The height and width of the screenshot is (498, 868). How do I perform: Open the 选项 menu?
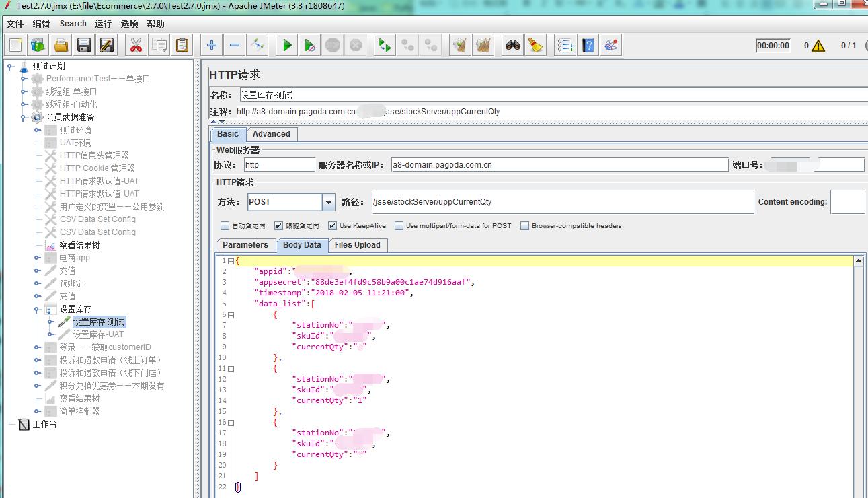(x=129, y=24)
